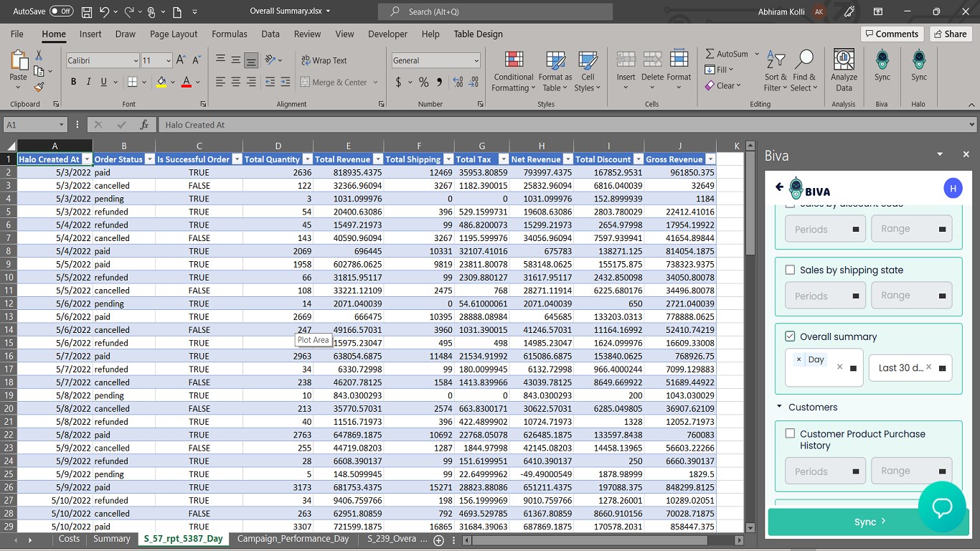Open the green chat bubble widget
The image size is (980, 551).
(x=941, y=507)
